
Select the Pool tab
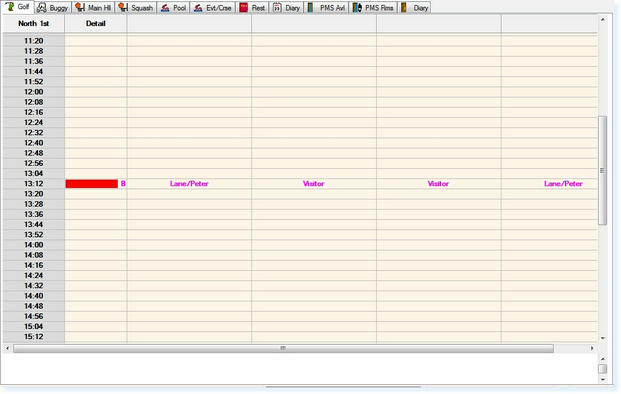click(173, 8)
